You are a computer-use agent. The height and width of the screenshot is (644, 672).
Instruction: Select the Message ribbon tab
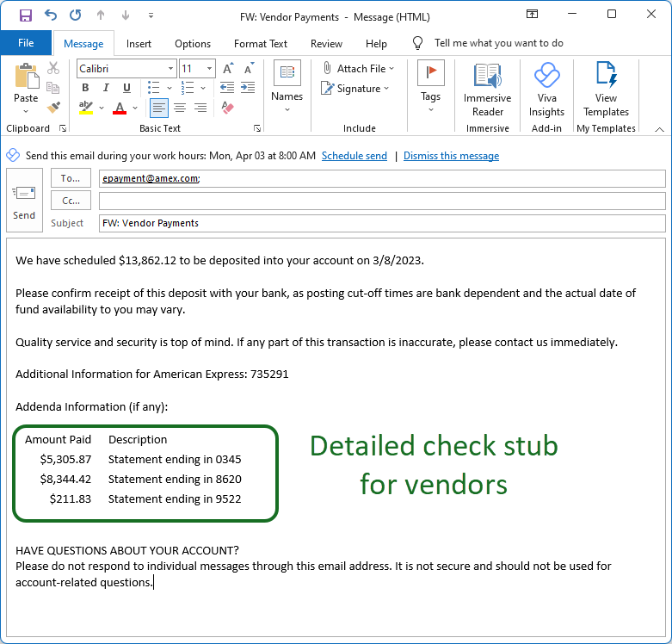pos(83,44)
